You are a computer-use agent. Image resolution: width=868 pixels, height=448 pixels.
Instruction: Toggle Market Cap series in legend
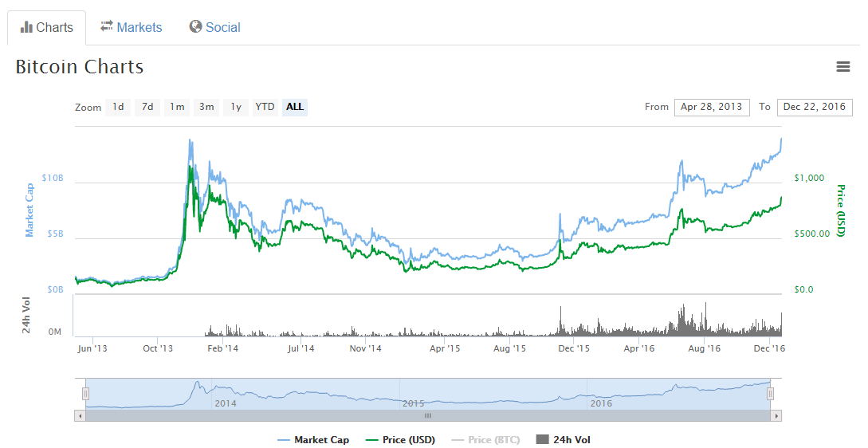coord(312,440)
